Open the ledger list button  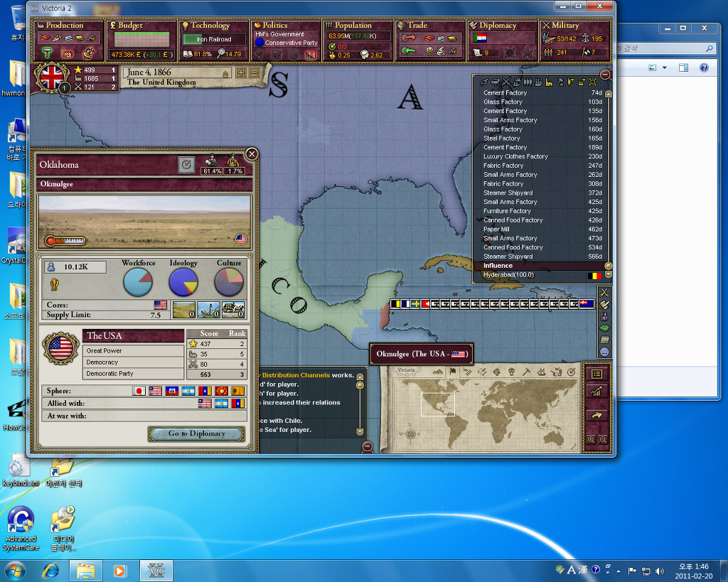point(596,374)
